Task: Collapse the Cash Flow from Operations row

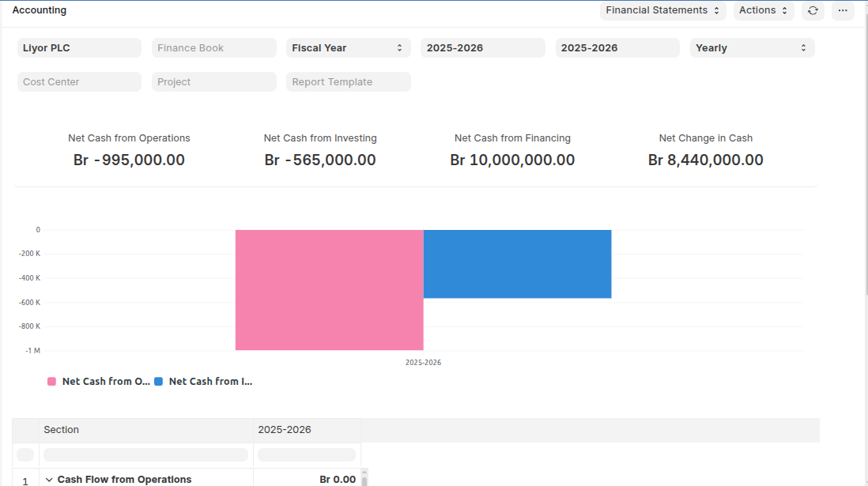Action: point(50,480)
